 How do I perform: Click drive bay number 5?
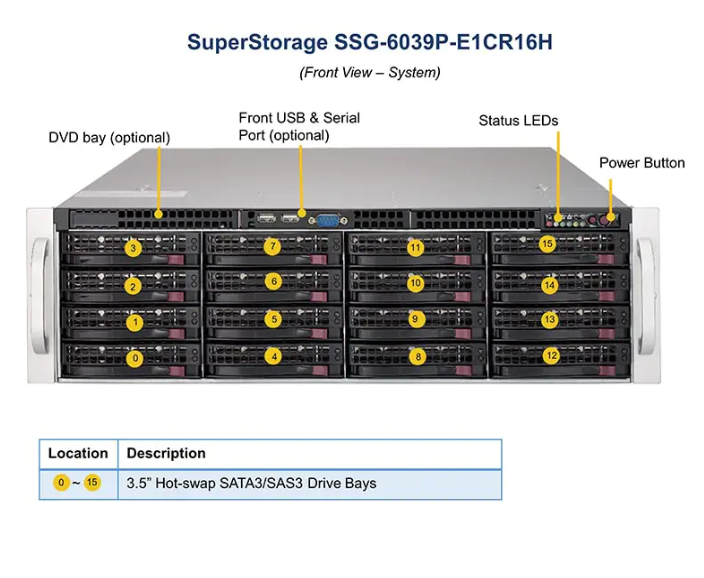(273, 320)
